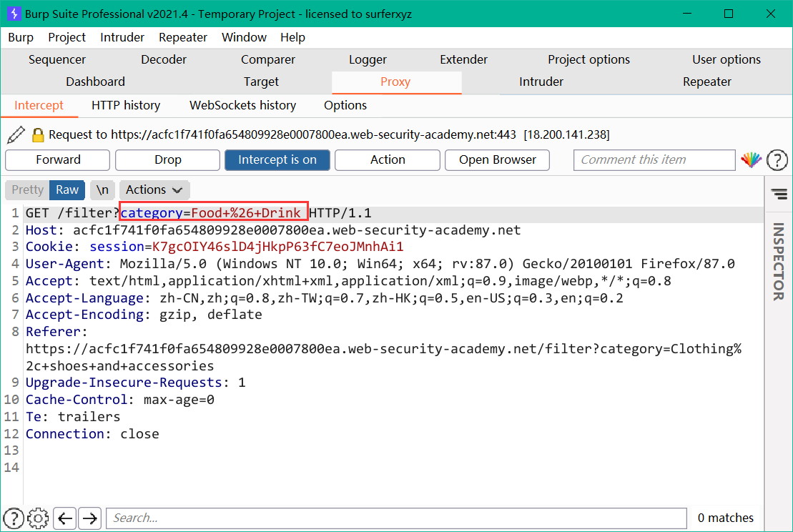Open the proxy Options sub-tab

click(345, 105)
